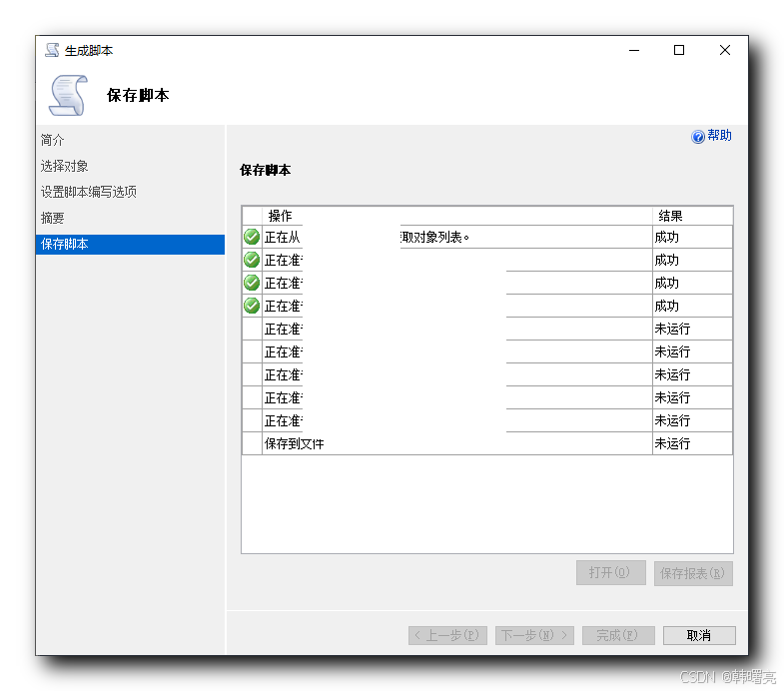The height and width of the screenshot is (691, 784).
Task: Click the large scroll icon beside 保存脚本 heading
Action: [68, 95]
